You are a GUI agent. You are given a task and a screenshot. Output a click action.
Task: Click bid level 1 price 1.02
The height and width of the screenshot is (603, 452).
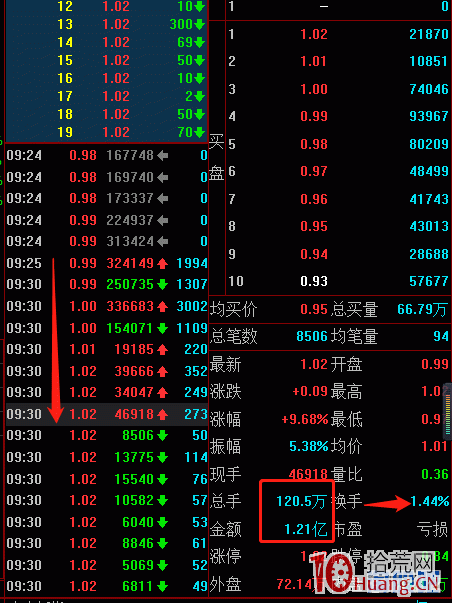pos(314,35)
